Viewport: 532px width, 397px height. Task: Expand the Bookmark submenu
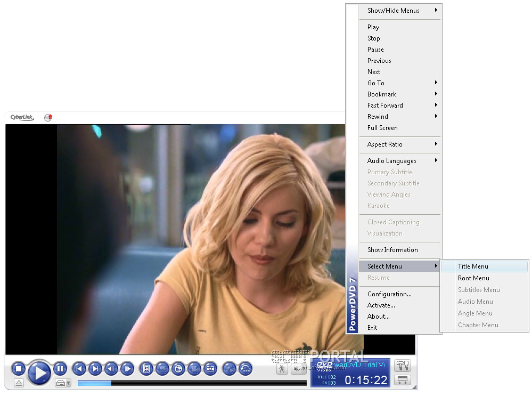(x=400, y=94)
